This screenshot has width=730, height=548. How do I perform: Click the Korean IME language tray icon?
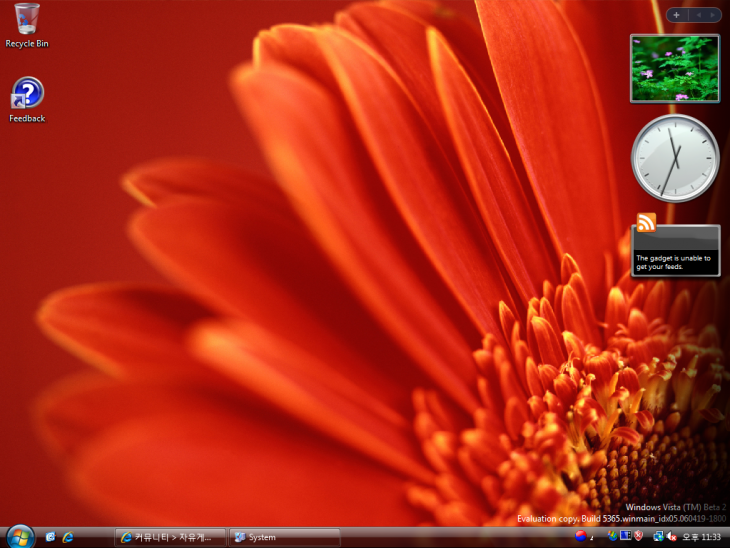click(580, 536)
